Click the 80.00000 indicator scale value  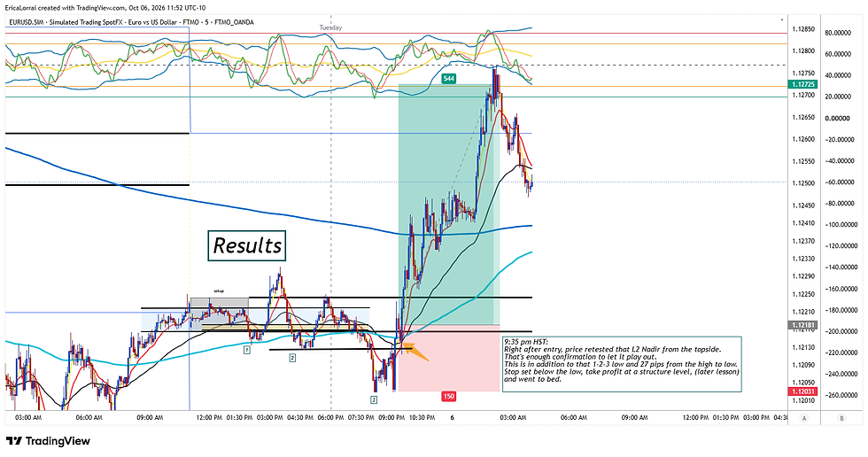[x=838, y=33]
